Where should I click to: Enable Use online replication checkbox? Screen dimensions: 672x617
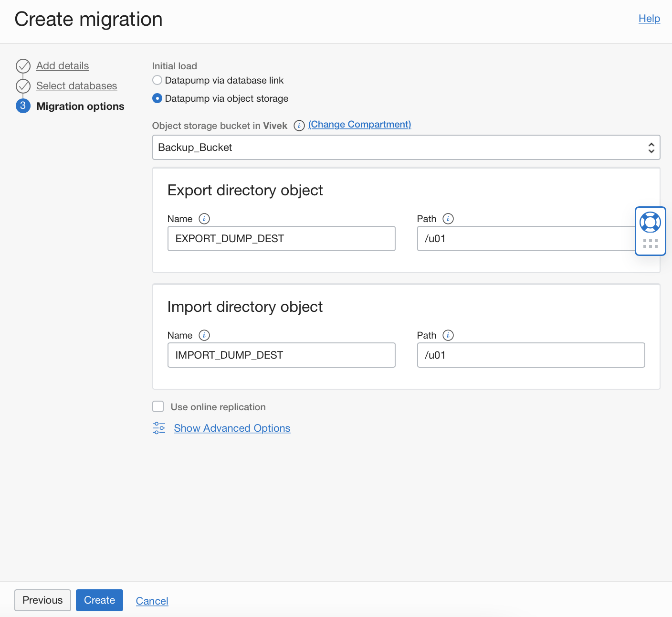(x=158, y=406)
